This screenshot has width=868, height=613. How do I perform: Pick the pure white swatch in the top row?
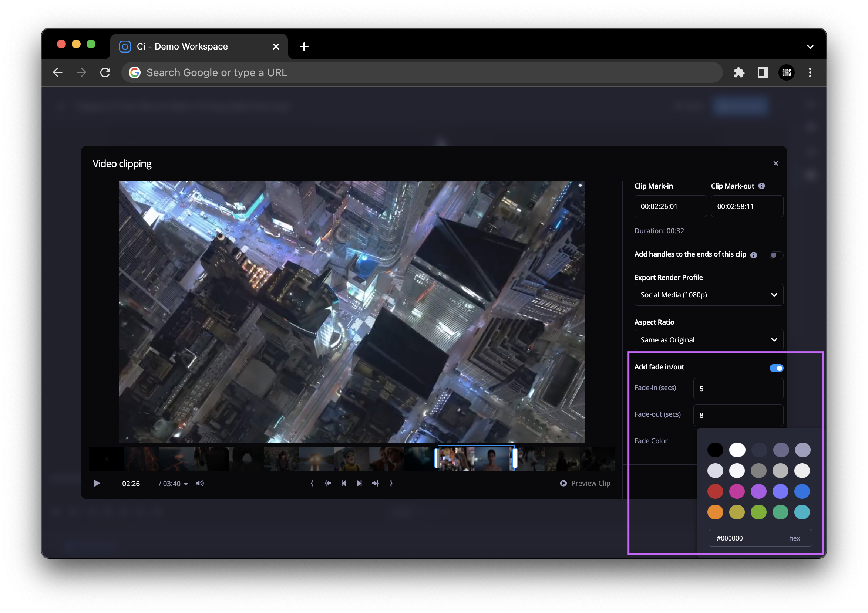(737, 450)
